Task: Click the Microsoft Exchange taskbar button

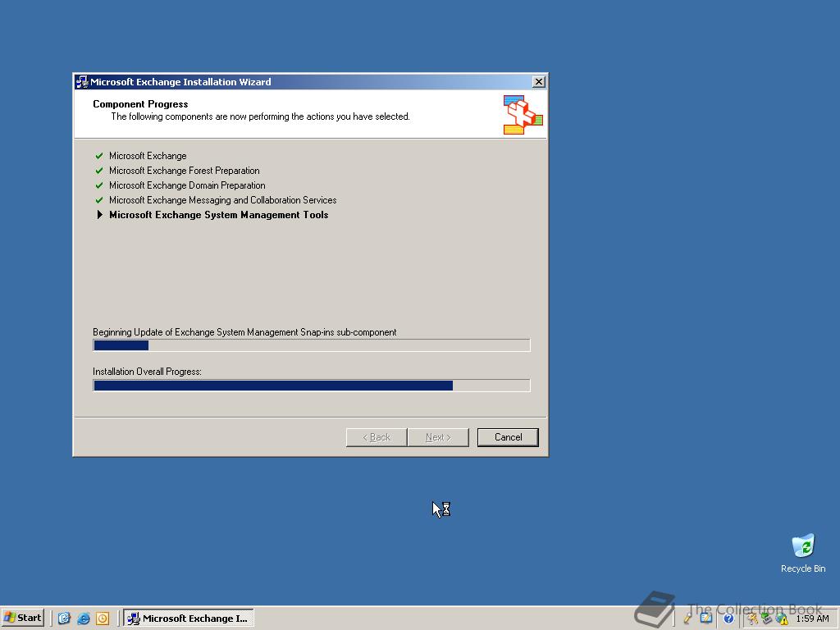Action: click(x=189, y=619)
